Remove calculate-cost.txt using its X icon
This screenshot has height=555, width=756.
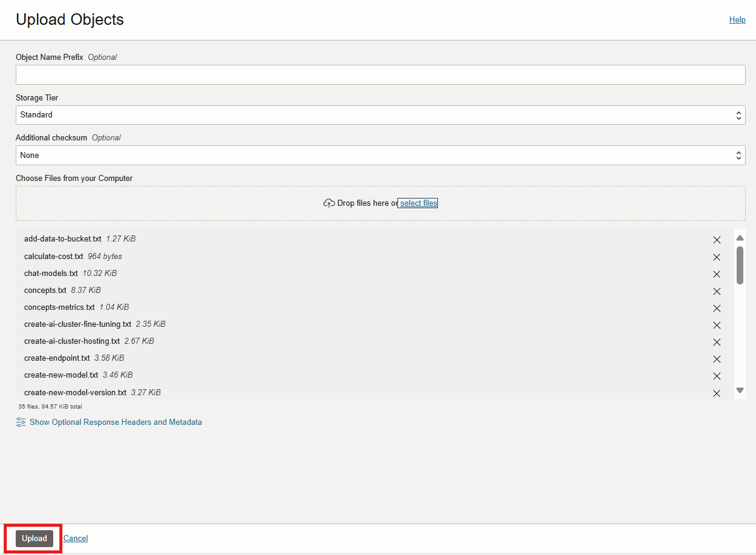click(717, 257)
